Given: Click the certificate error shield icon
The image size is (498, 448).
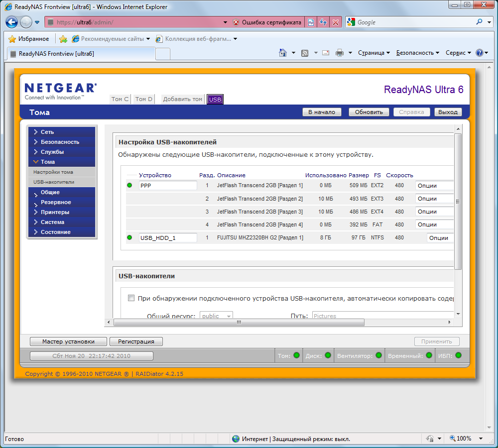Looking at the screenshot, I should click(236, 22).
